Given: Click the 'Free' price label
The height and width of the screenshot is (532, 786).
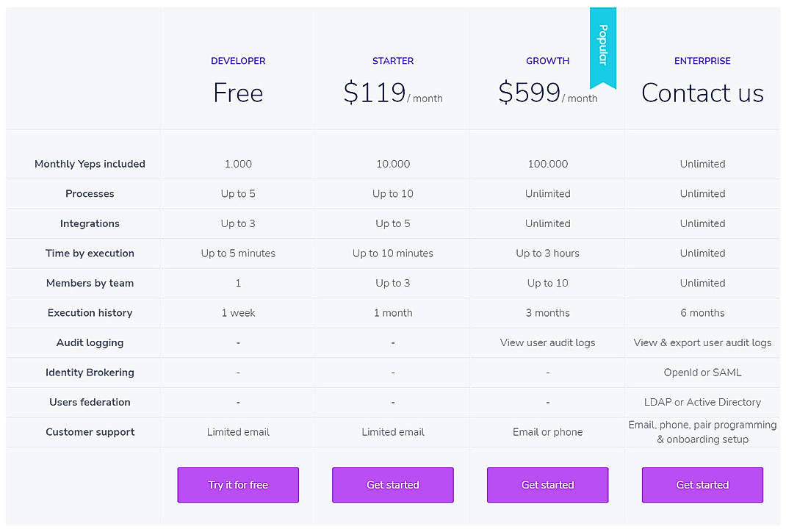Looking at the screenshot, I should [237, 93].
